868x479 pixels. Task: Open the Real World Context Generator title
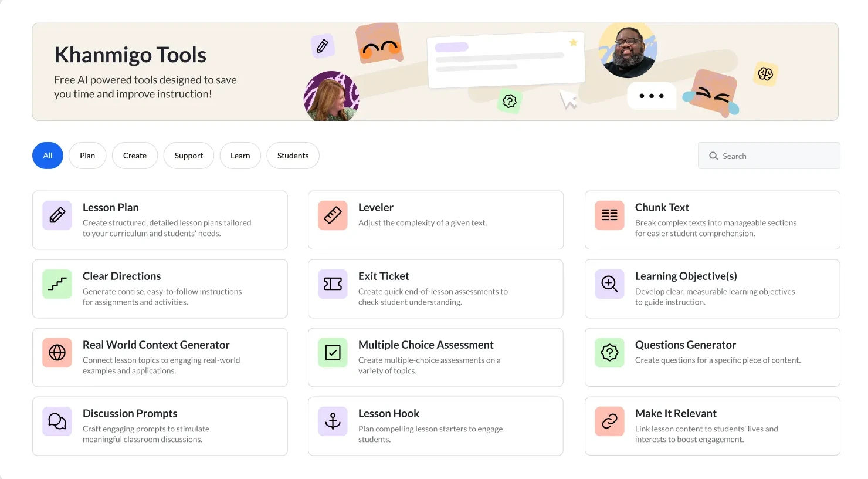click(156, 345)
